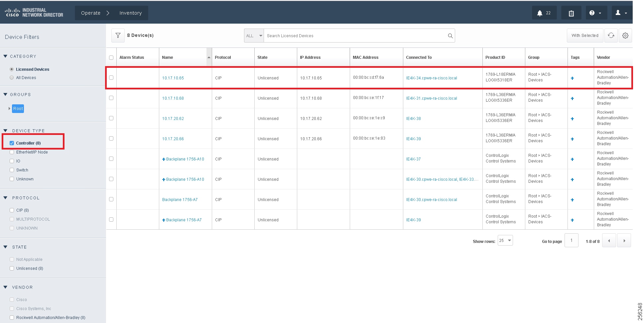Open the clipboard tasks icon in header

(x=571, y=13)
